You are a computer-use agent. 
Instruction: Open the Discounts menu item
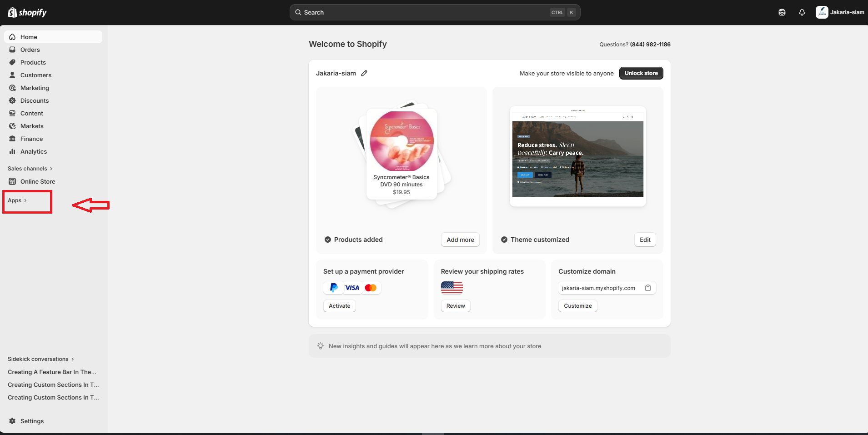point(35,100)
